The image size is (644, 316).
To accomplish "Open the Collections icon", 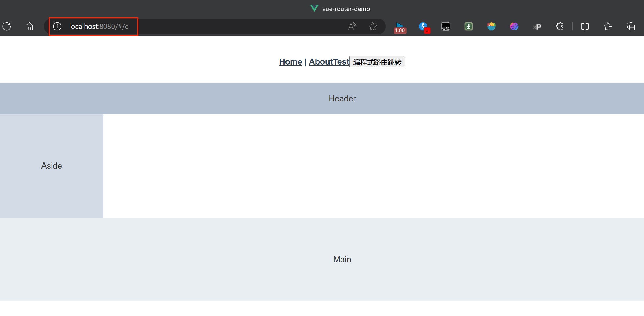I will coord(631,26).
